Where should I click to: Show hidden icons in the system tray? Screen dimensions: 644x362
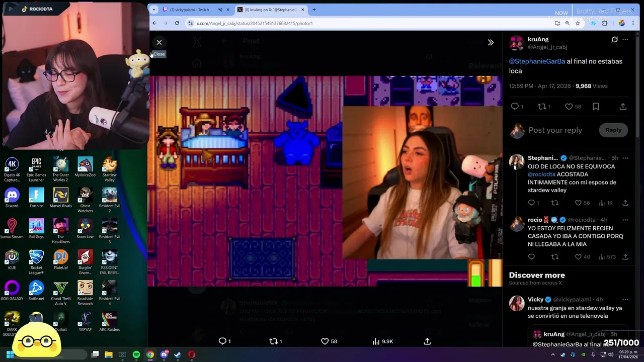coord(553,354)
